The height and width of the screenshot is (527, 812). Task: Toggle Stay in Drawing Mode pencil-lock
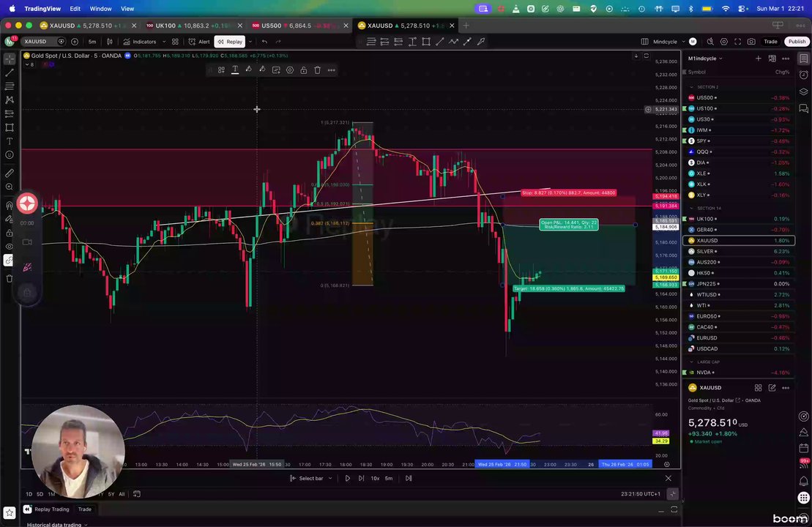pos(10,219)
